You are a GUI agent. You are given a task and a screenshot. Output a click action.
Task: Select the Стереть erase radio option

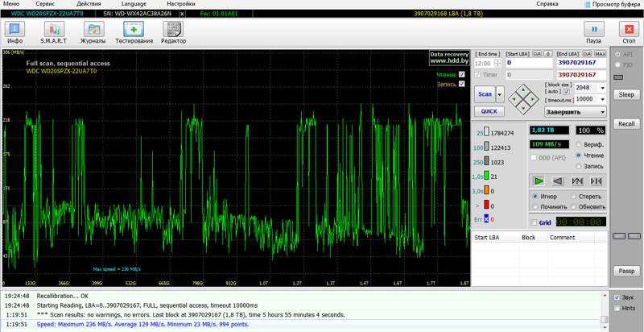click(574, 197)
